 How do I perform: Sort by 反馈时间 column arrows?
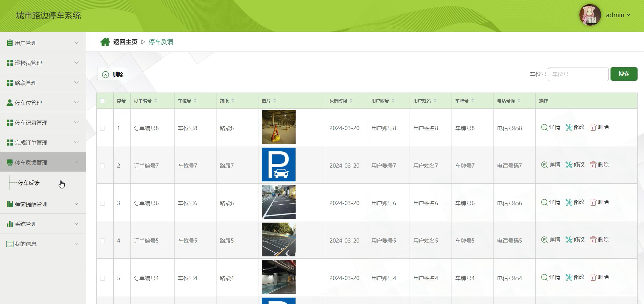[x=351, y=101]
